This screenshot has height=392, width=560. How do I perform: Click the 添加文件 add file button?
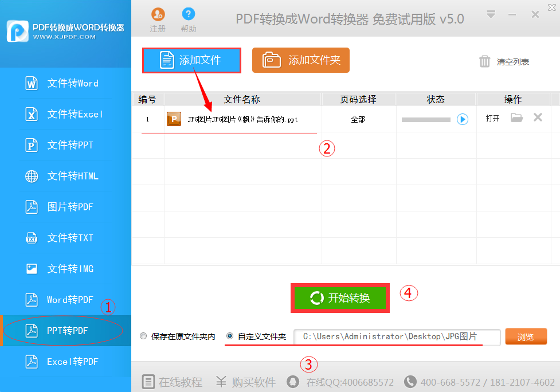(x=192, y=60)
